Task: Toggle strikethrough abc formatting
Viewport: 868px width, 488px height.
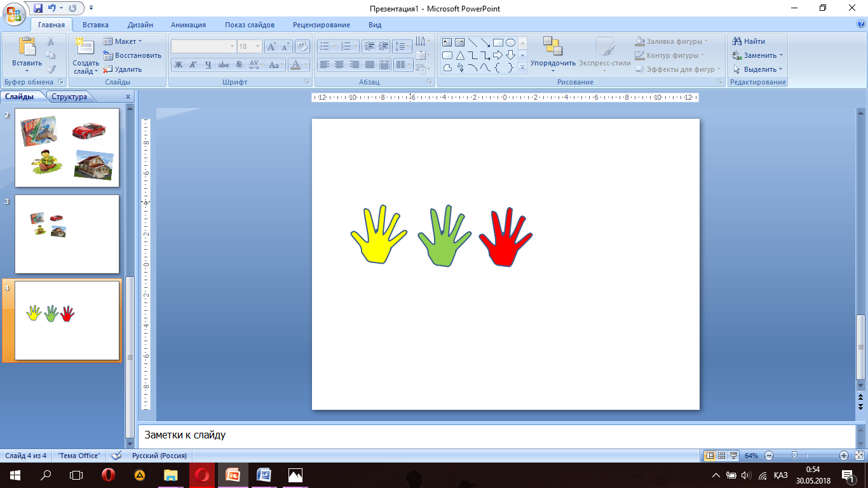Action: coord(224,65)
